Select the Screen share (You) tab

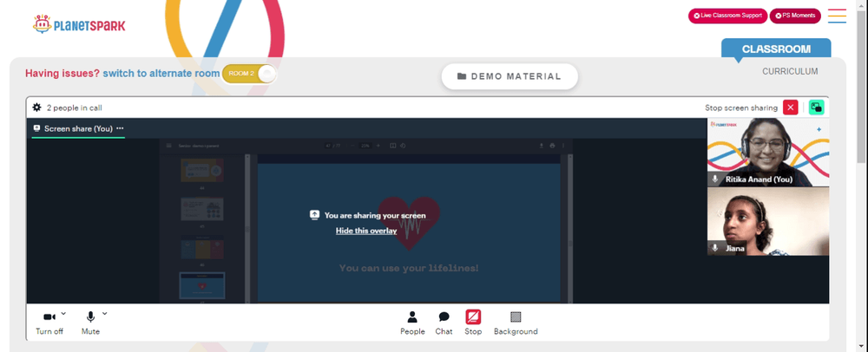(x=78, y=129)
